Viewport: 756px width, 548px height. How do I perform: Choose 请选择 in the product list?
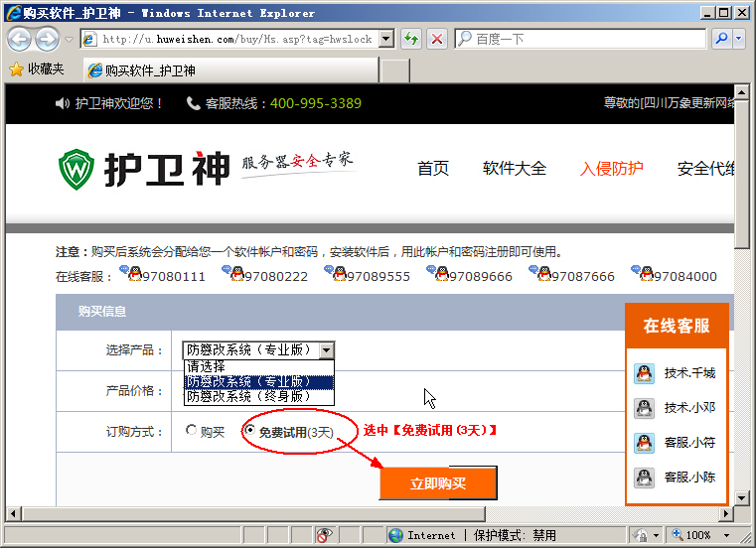click(x=259, y=366)
